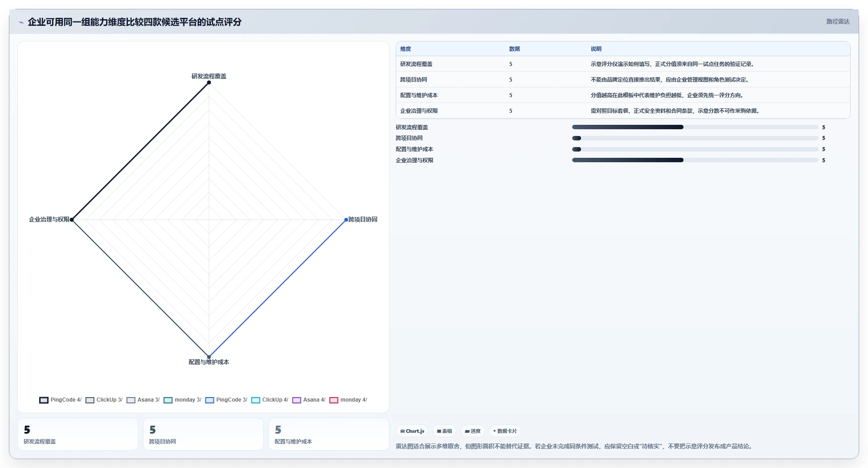Click the radar point at 配置与维护成本 axis
Viewport: 868px width, 468px height.
209,357
